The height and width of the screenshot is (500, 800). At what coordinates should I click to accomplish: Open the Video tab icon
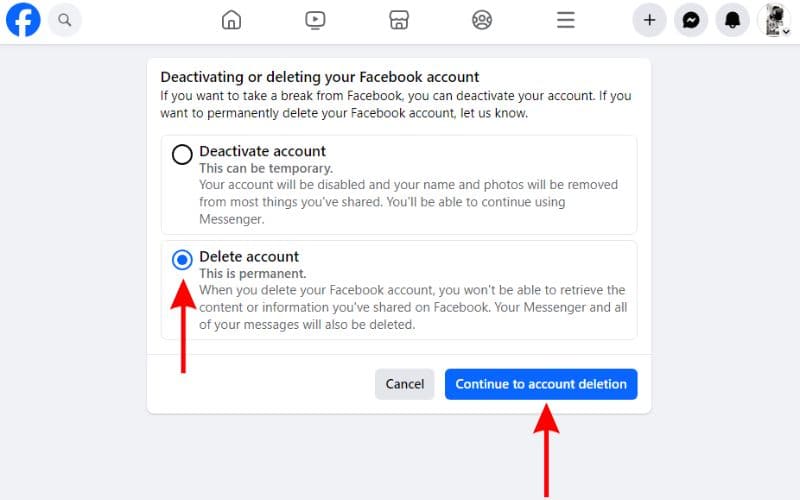315,20
